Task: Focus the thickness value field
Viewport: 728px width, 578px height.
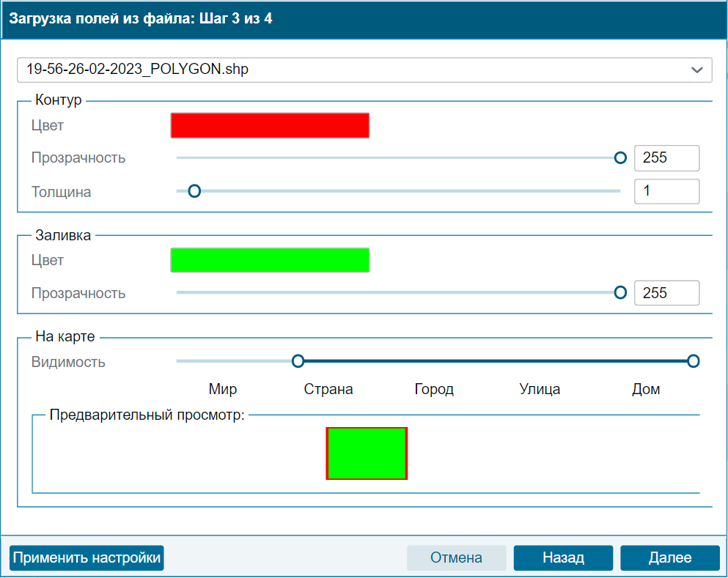Action: click(666, 191)
